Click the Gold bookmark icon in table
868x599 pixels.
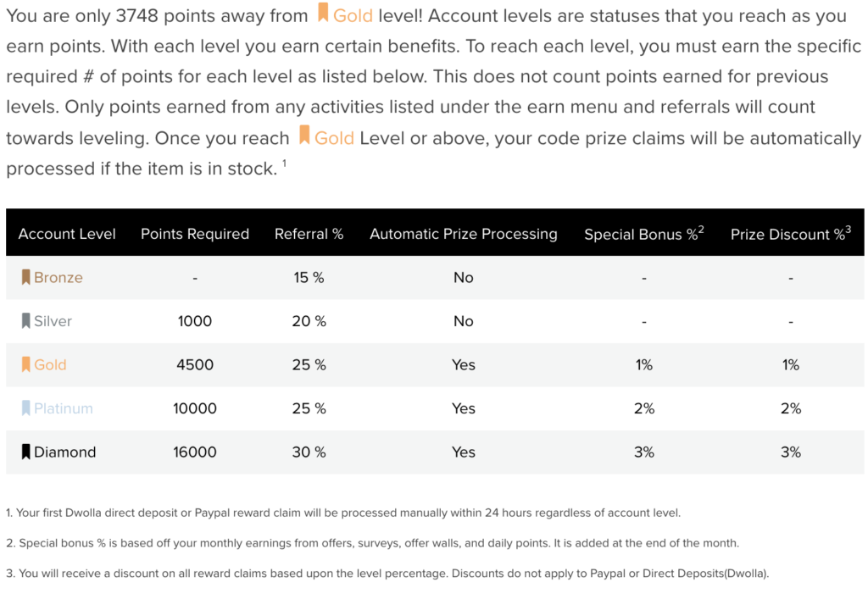pos(25,364)
